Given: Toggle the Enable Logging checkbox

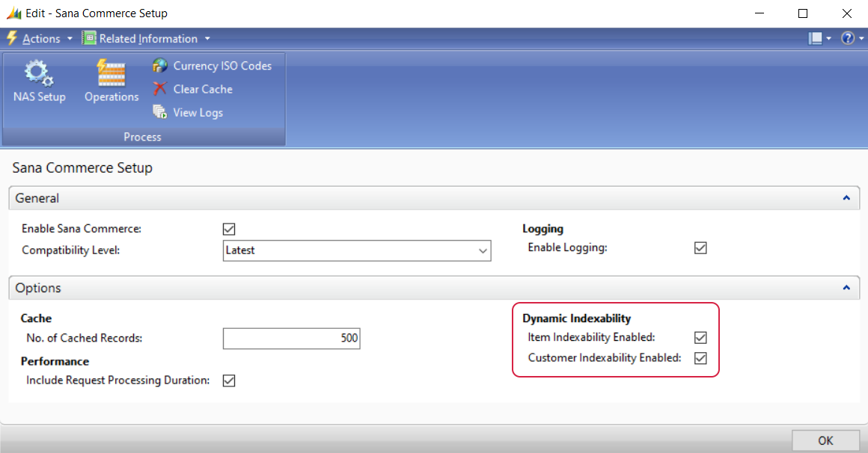Looking at the screenshot, I should click(701, 247).
